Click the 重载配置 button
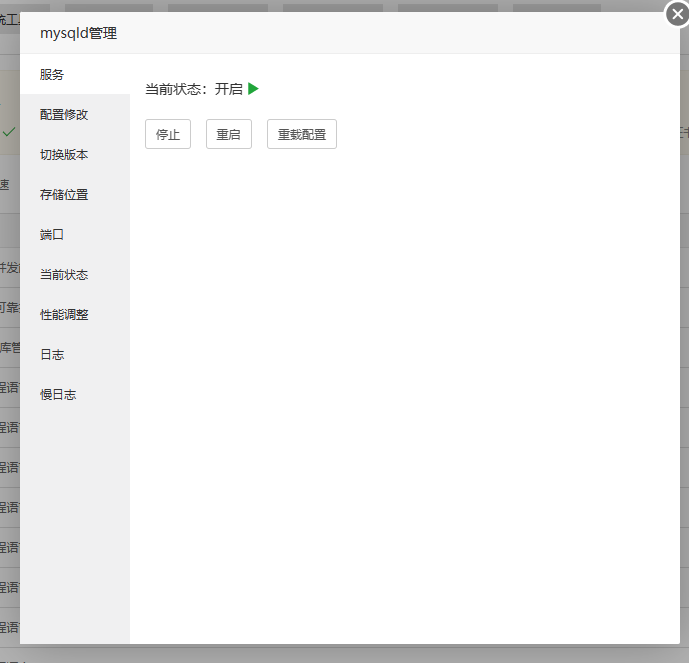The height and width of the screenshot is (663, 689). [x=302, y=134]
